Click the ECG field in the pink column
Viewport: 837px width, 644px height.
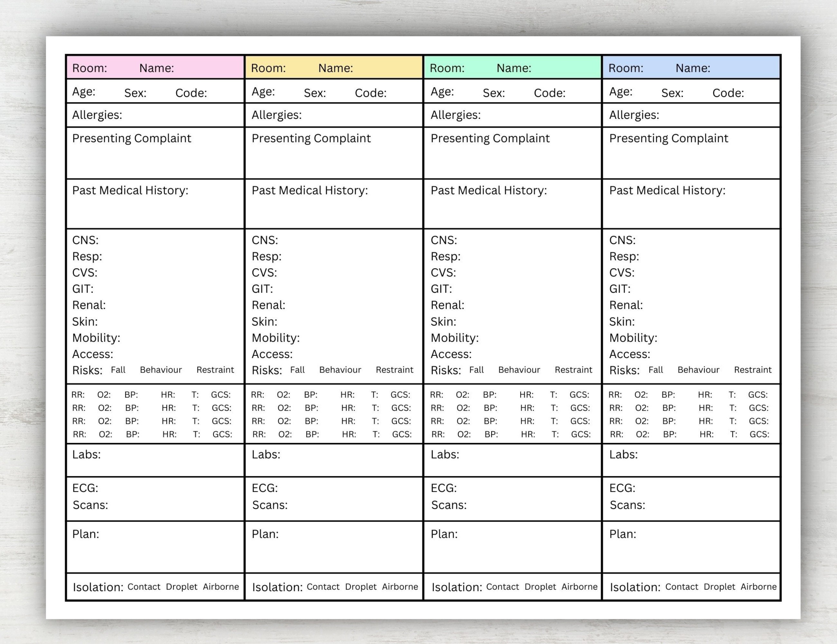coord(85,488)
